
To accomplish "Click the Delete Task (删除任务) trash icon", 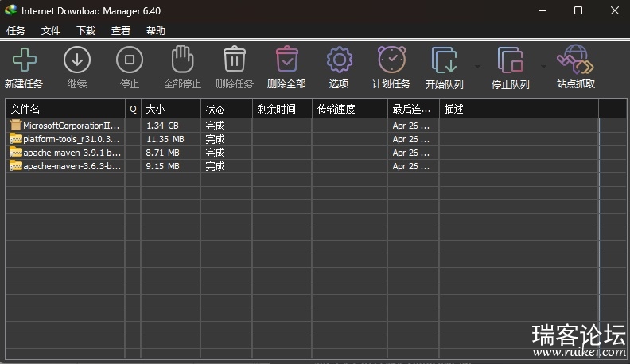I will click(235, 59).
